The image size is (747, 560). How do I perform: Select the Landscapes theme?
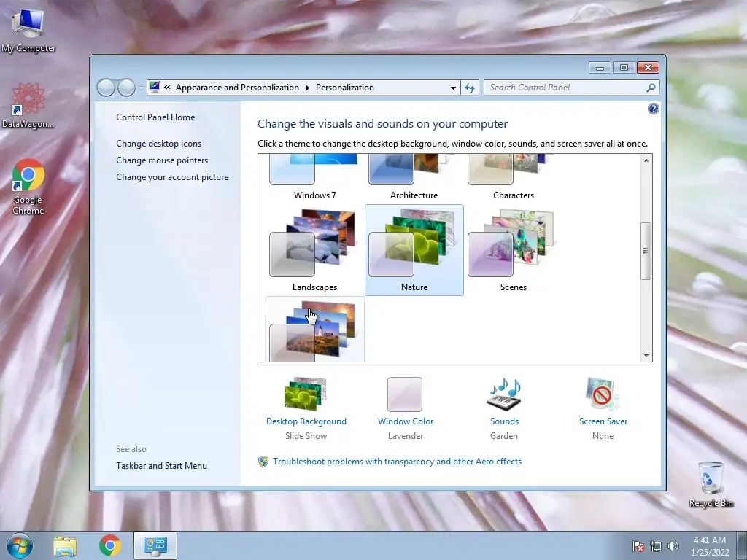pos(314,251)
